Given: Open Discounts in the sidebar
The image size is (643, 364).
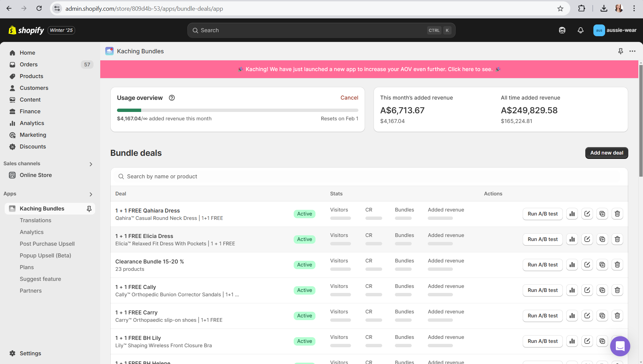Looking at the screenshot, I should [50, 147].
